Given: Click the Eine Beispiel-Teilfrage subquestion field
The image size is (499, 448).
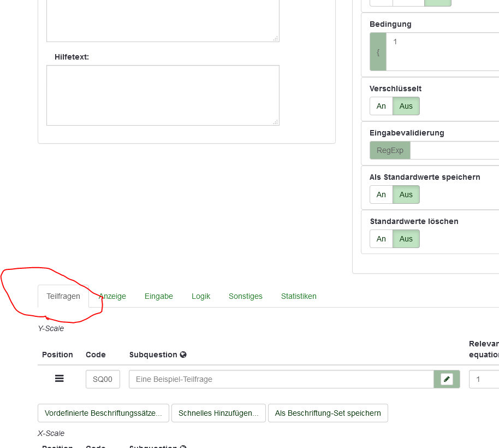Looking at the screenshot, I should click(281, 379).
